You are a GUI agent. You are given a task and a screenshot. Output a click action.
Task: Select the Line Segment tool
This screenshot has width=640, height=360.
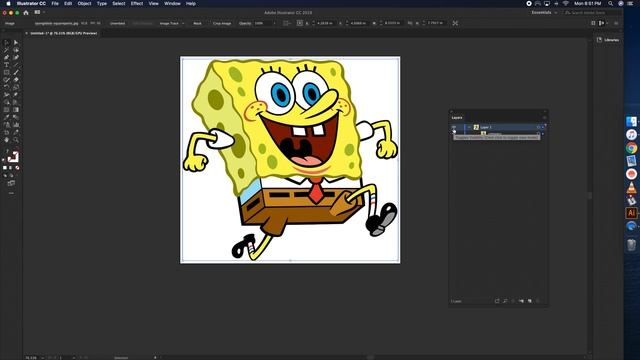[x=16, y=64]
